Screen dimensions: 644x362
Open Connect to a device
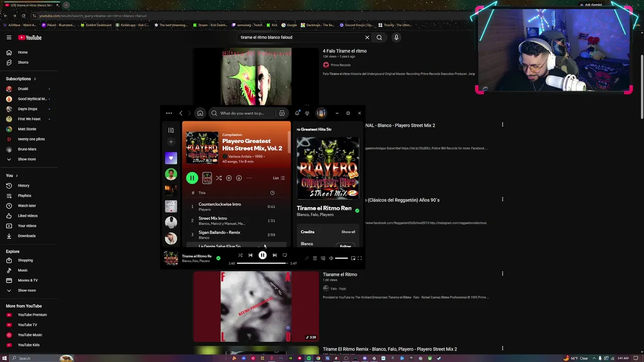(x=323, y=258)
